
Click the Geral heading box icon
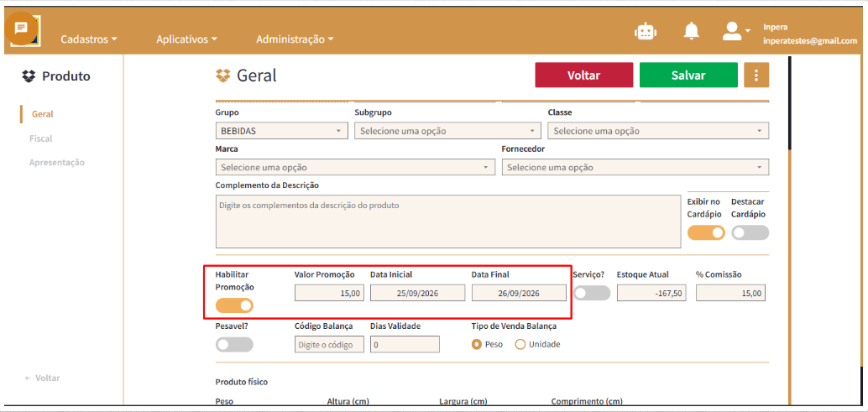(223, 76)
